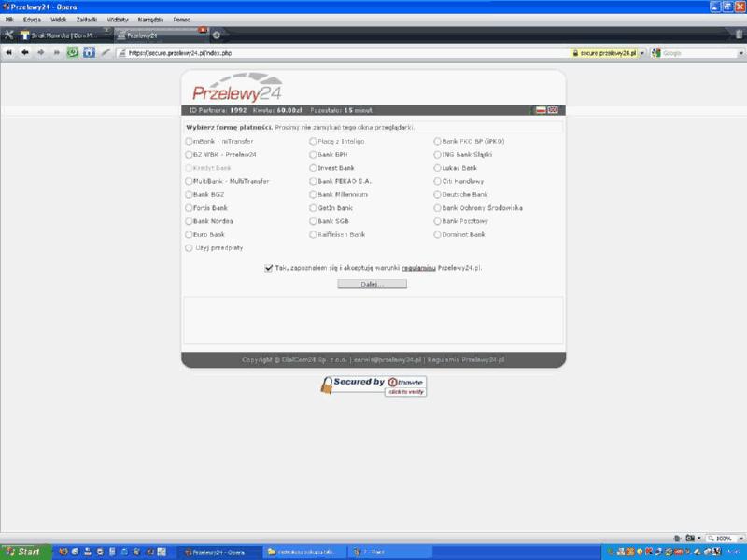Viewport: 747px width, 560px height.
Task: Open the Zakładki menu
Action: point(86,19)
